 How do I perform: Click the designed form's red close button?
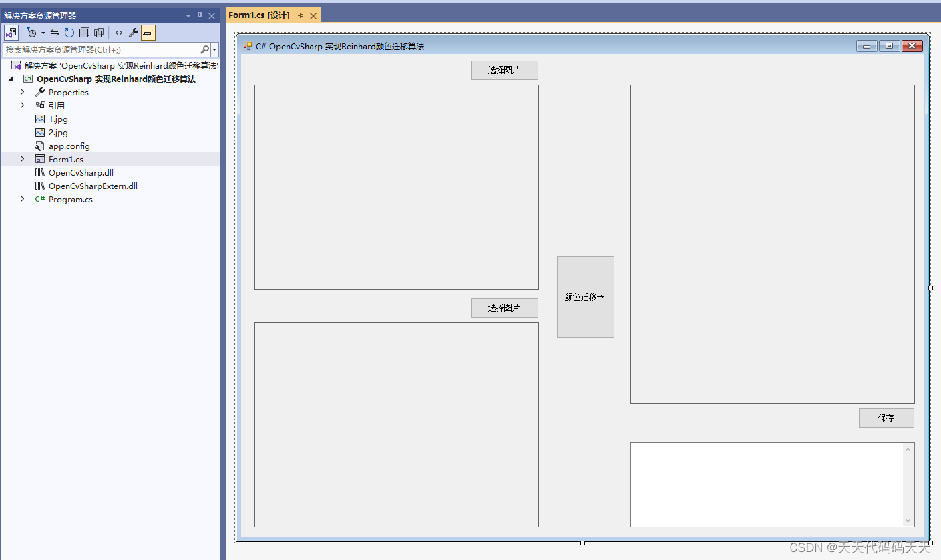[x=912, y=46]
